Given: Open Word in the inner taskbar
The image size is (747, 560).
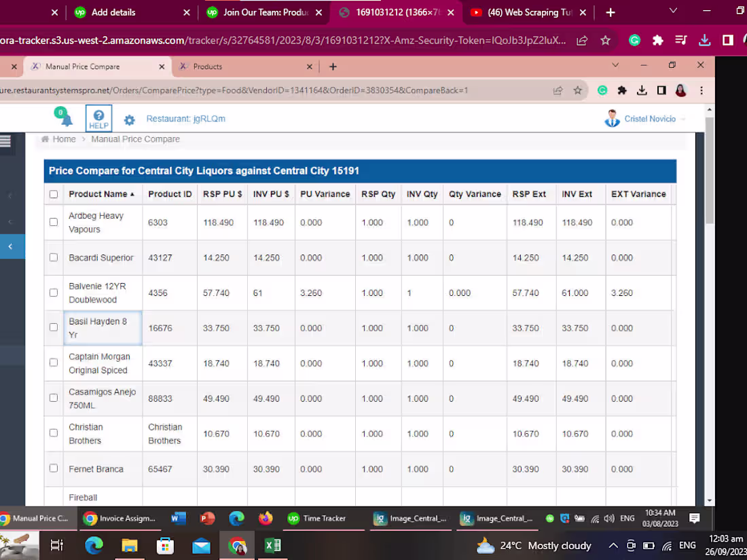Looking at the screenshot, I should pyautogui.click(x=178, y=518).
